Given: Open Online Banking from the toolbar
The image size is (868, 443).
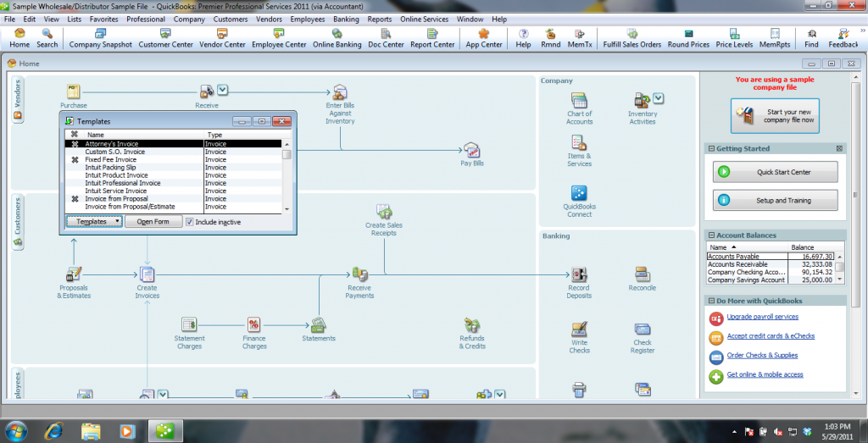Looking at the screenshot, I should (337, 38).
